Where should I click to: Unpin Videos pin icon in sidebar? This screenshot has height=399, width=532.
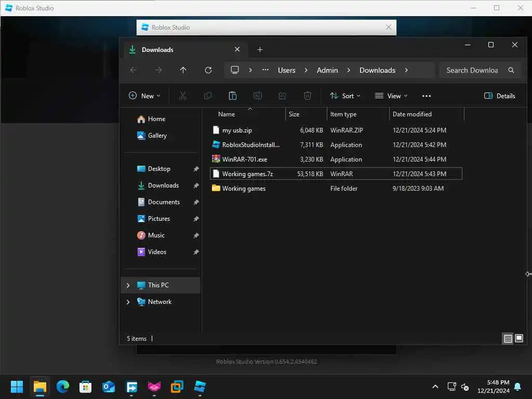tap(196, 252)
